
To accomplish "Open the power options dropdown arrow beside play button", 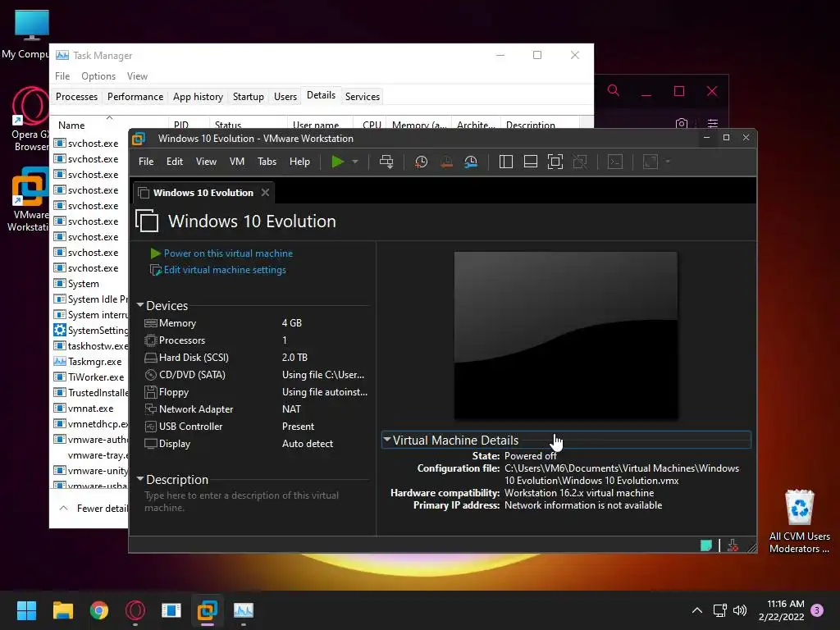I will click(354, 162).
